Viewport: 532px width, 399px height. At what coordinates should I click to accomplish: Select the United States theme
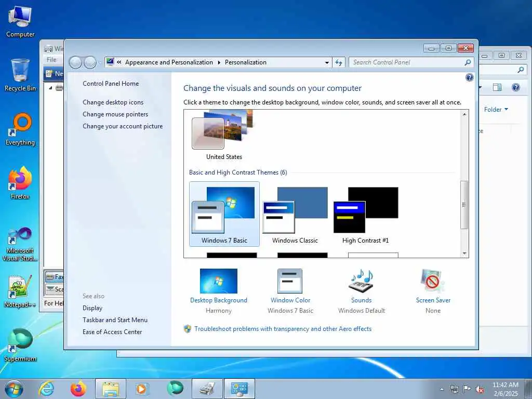[x=224, y=136]
